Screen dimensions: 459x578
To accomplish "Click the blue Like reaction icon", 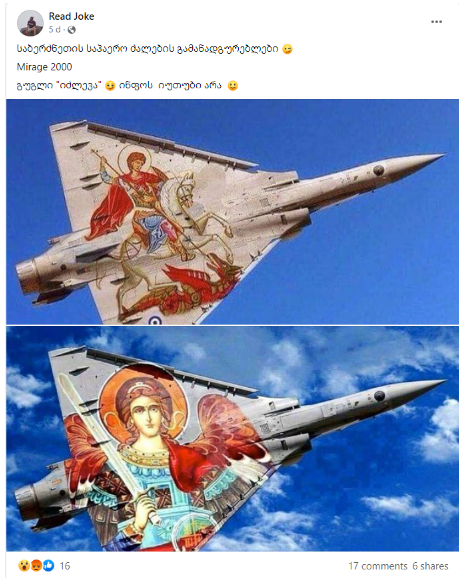I will tap(48, 565).
